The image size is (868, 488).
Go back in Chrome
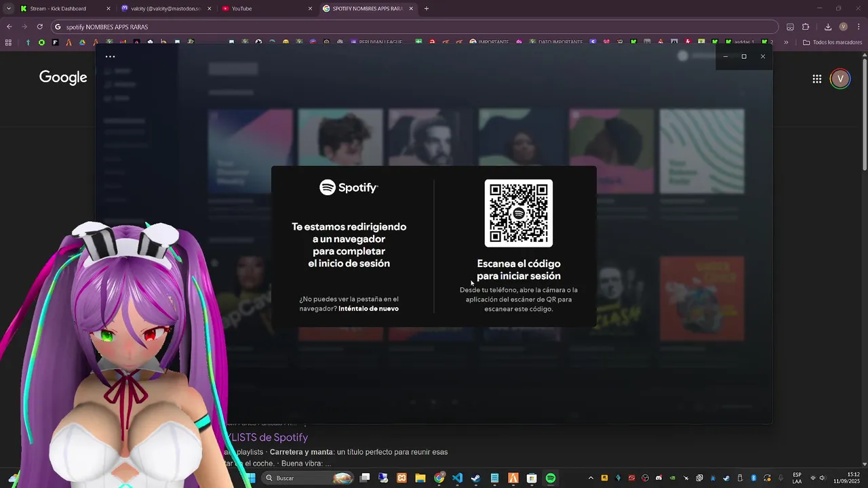coord(9,27)
